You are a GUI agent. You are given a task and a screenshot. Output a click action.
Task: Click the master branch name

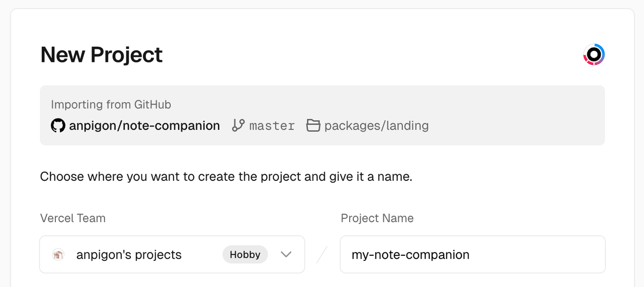(272, 125)
